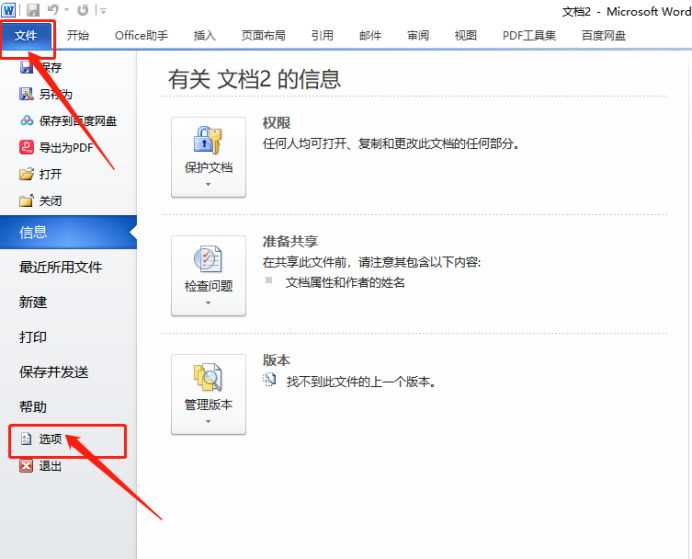Open the Undo history dropdown arrow
Screen dimensions: 692x559
click(x=67, y=10)
